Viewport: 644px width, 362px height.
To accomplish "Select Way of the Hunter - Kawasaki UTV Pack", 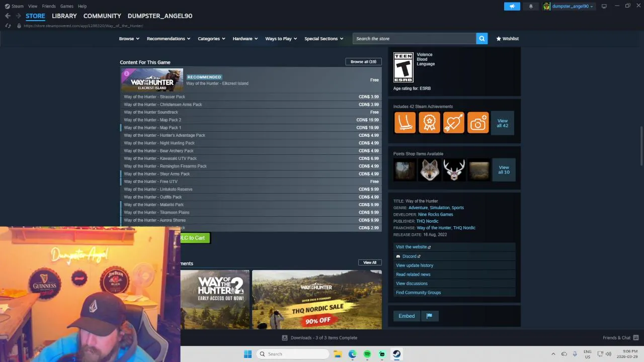I will pos(251,158).
